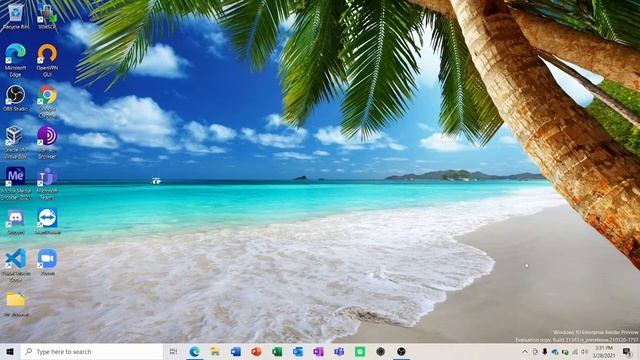The width and height of the screenshot is (640, 360).
Task: Open PowerPoint from the taskbar
Action: point(256,351)
